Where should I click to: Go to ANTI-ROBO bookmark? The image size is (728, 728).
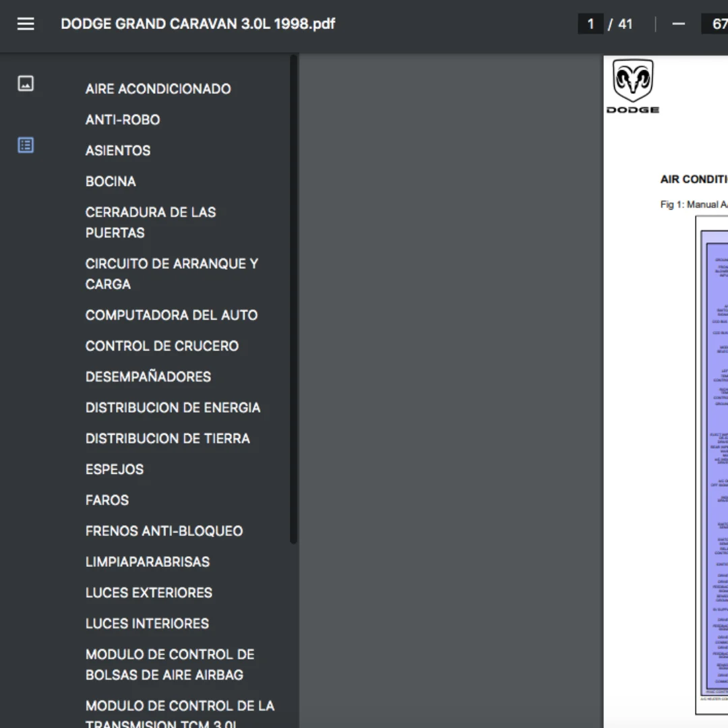[x=123, y=120]
